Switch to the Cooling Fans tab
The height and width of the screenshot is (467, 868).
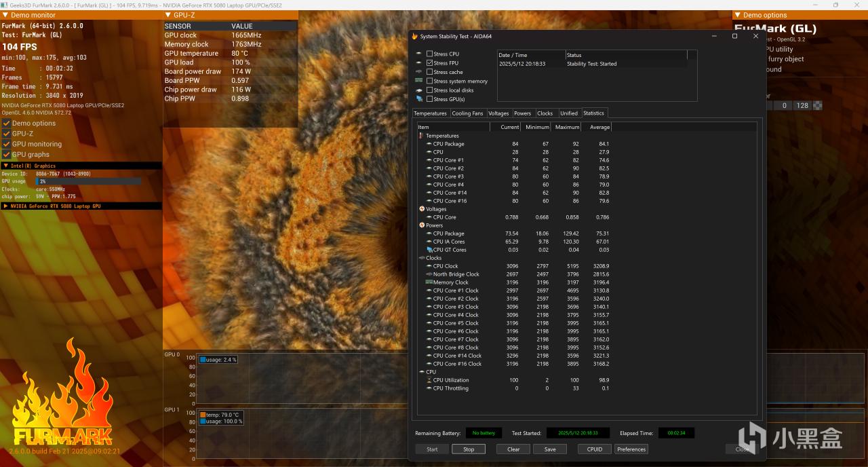tap(467, 113)
